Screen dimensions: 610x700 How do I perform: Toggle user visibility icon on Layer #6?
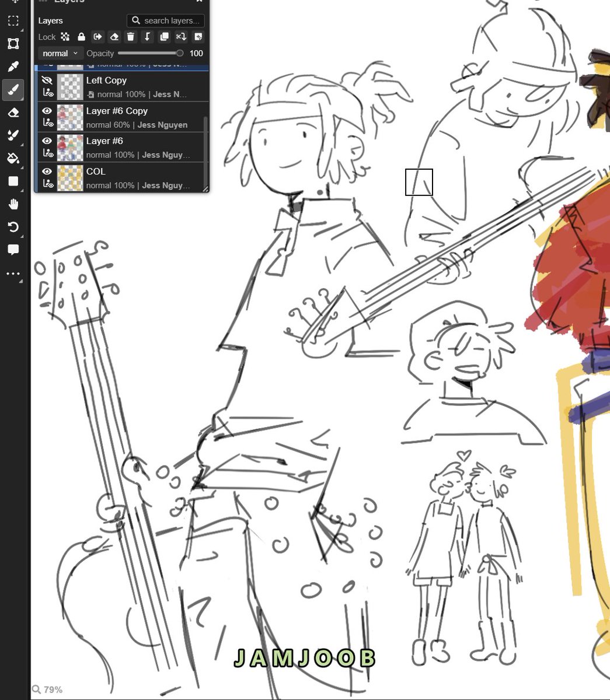(x=48, y=154)
